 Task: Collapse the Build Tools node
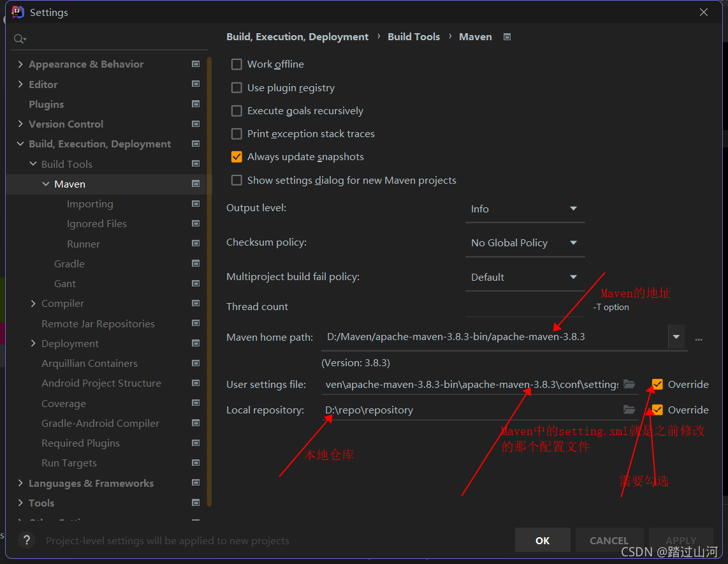click(x=33, y=164)
